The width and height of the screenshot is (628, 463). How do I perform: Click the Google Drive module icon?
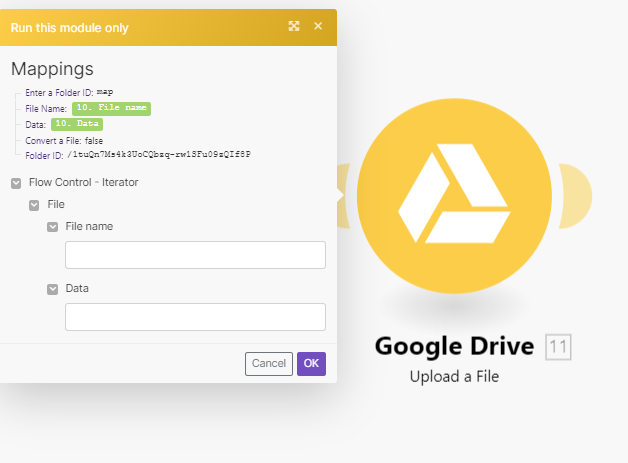coord(454,196)
